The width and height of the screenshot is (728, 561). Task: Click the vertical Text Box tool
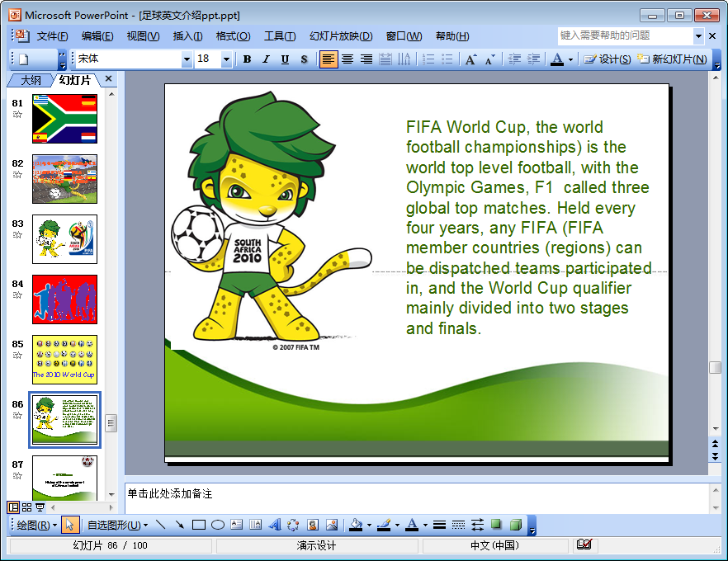point(256,525)
